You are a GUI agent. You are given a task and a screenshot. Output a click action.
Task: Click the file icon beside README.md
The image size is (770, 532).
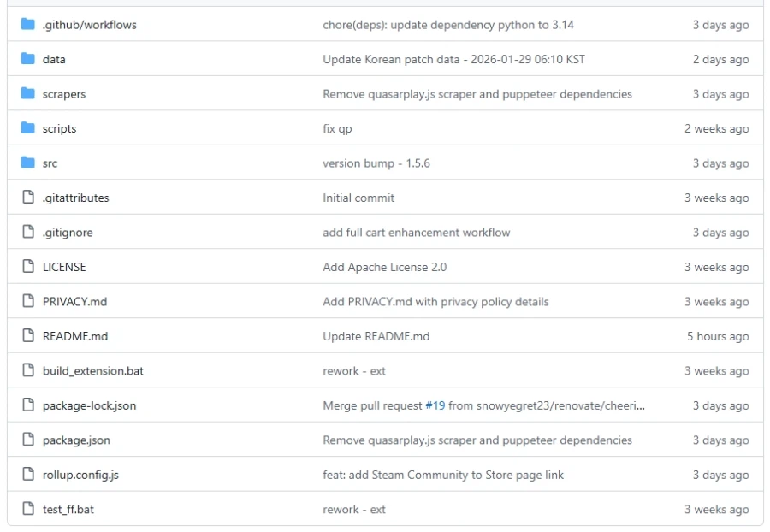coord(27,336)
